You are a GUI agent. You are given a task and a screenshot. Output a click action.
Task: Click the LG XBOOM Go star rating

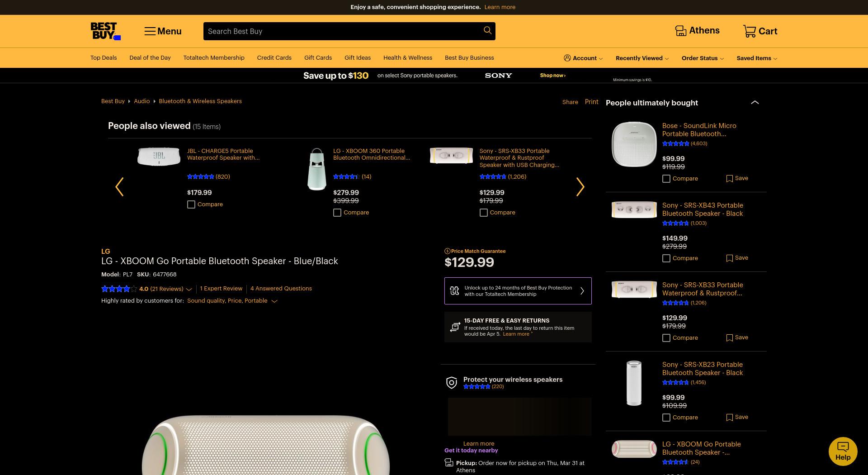119,289
